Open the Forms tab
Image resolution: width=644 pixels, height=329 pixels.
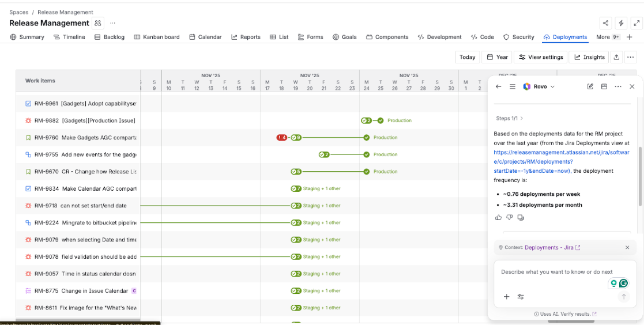(x=311, y=37)
